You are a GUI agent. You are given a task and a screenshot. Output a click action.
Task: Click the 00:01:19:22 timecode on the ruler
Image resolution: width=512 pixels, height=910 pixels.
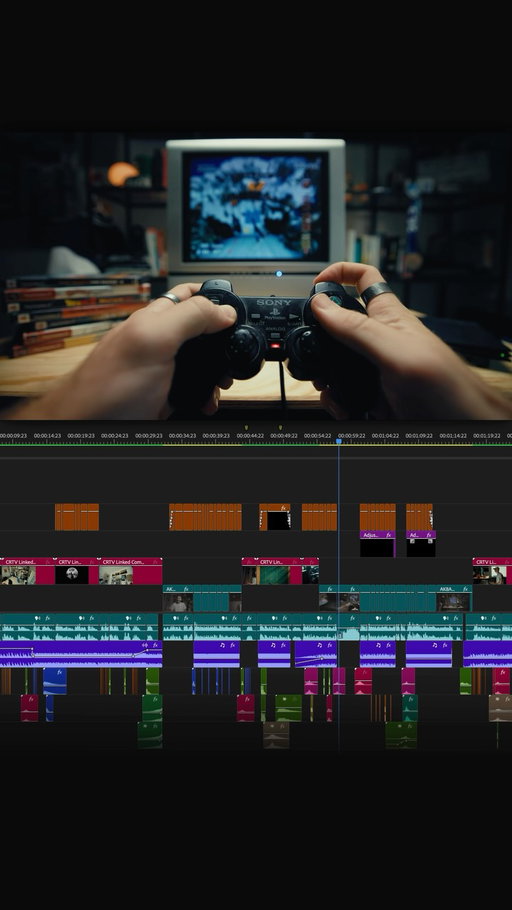pos(486,435)
